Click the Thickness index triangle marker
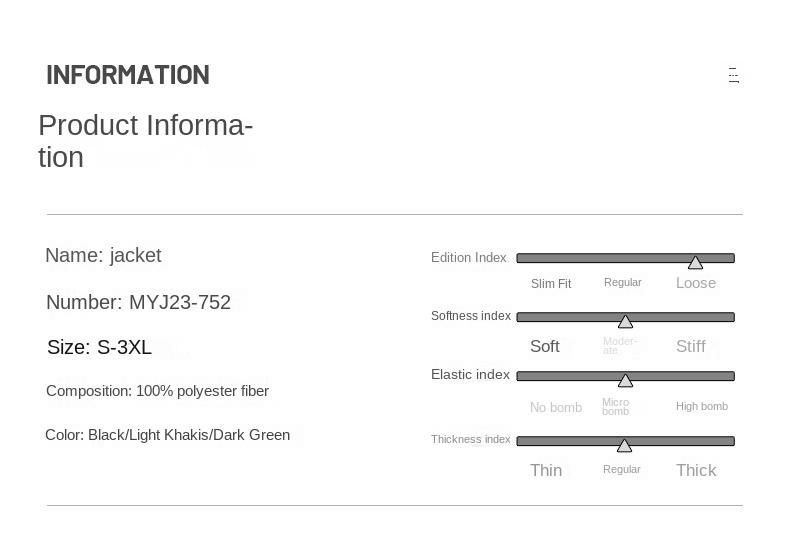Image resolution: width=790 pixels, height=541 pixels. pos(624,445)
